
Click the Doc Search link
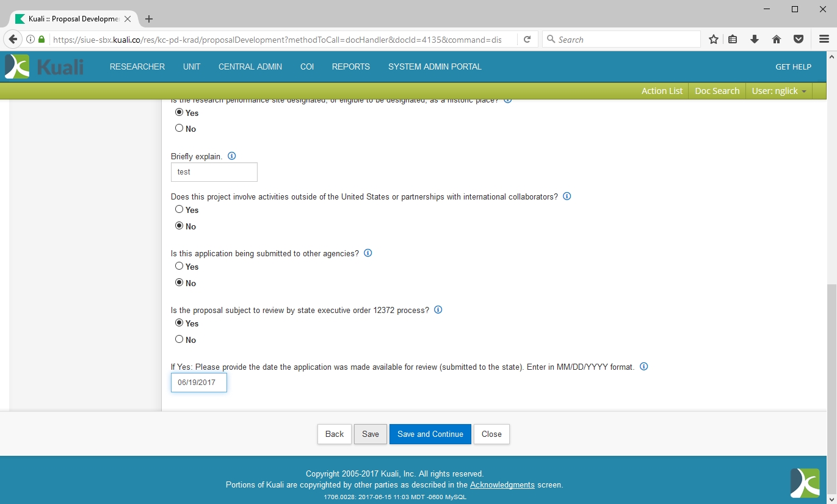click(717, 91)
